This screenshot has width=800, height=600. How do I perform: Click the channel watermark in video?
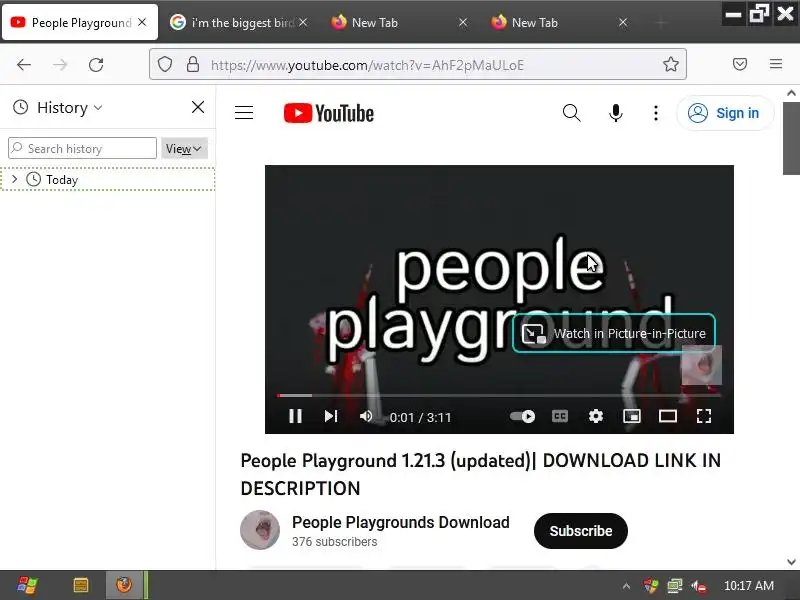pyautogui.click(x=702, y=365)
